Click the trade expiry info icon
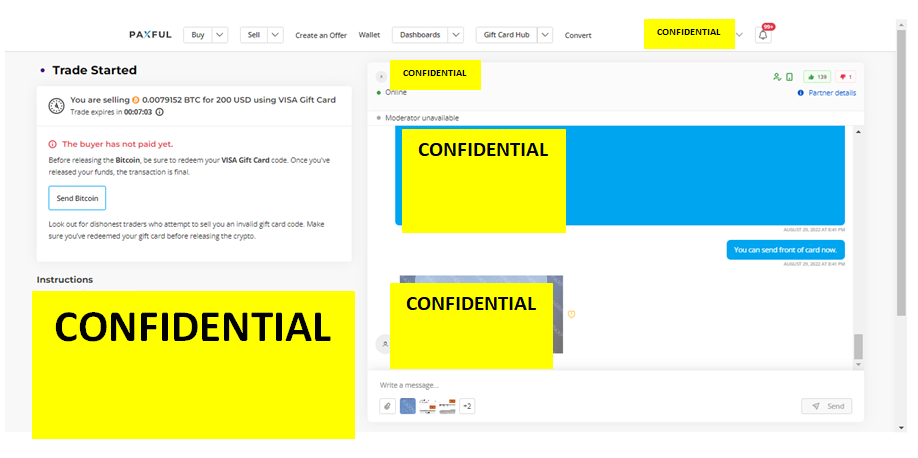918x458 pixels. (159, 112)
